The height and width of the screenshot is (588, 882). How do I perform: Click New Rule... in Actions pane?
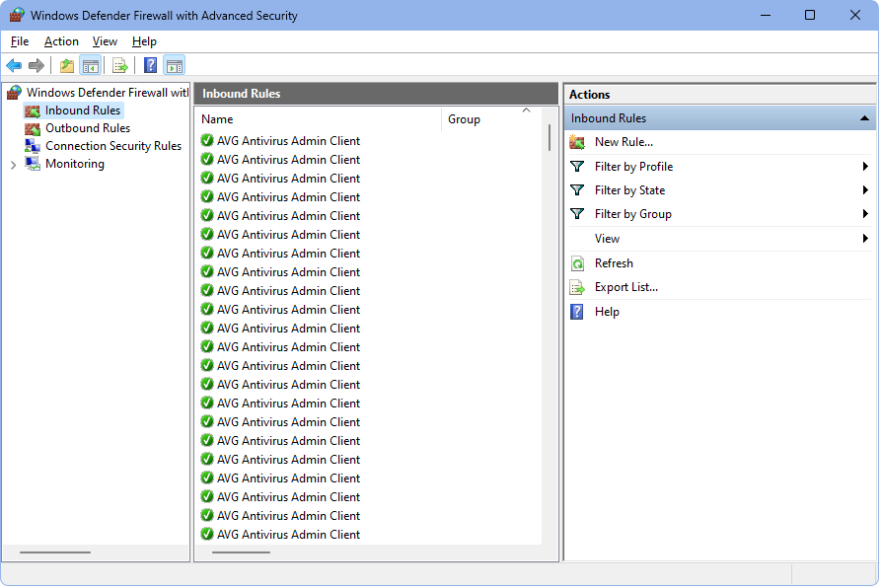pyautogui.click(x=624, y=142)
